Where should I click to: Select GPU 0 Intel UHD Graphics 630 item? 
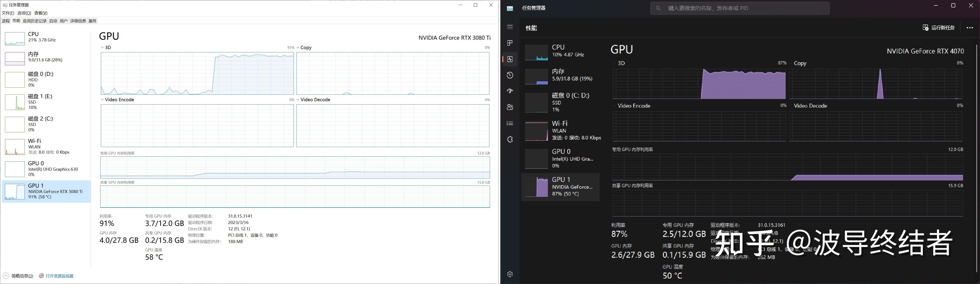[x=46, y=169]
